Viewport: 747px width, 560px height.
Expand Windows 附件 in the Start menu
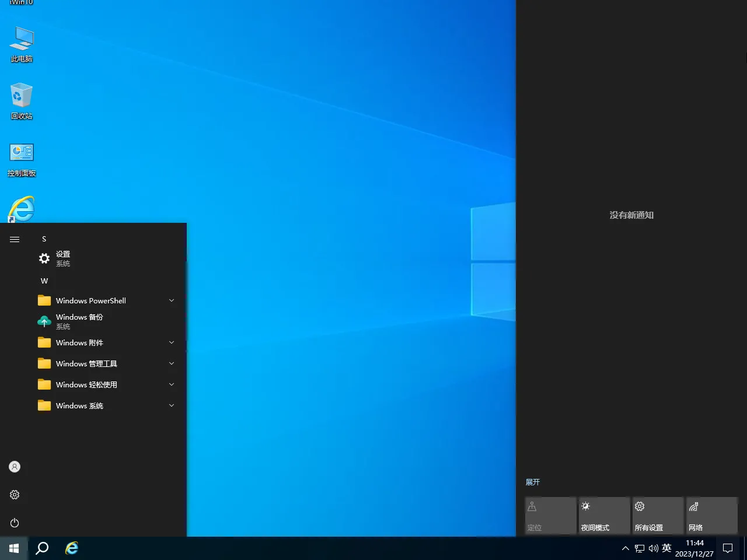point(171,342)
